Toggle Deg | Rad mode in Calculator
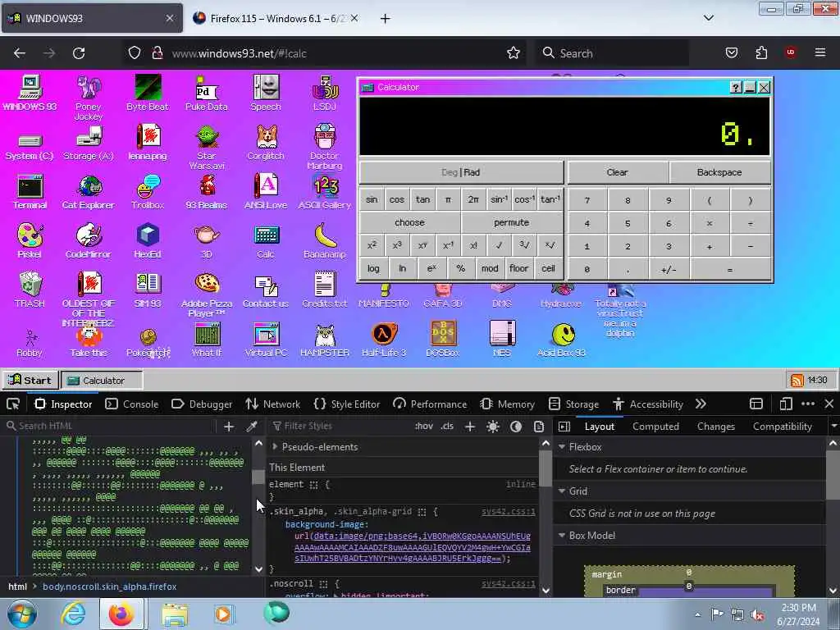The image size is (840, 630). 461,172
